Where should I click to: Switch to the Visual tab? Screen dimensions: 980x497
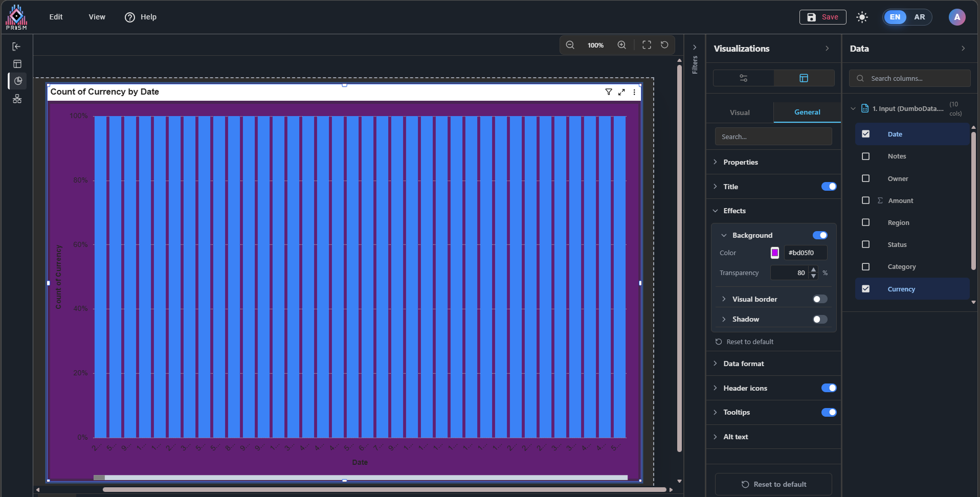point(740,112)
